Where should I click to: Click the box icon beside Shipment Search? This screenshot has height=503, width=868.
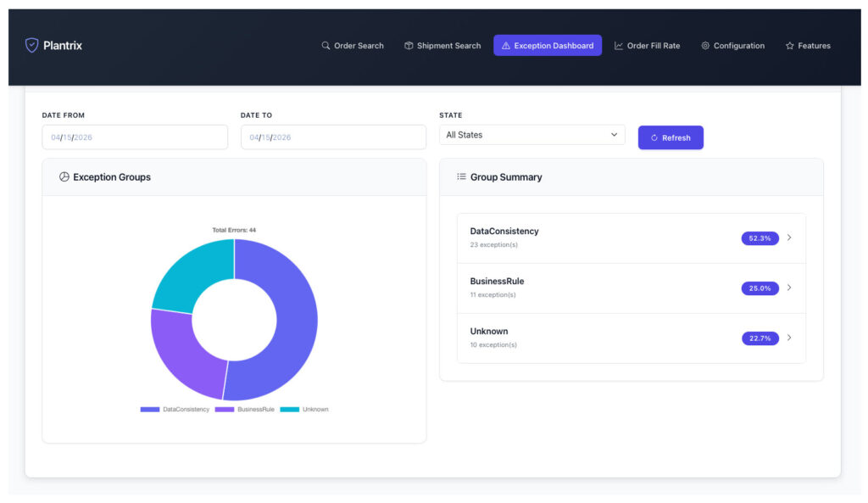[409, 46]
